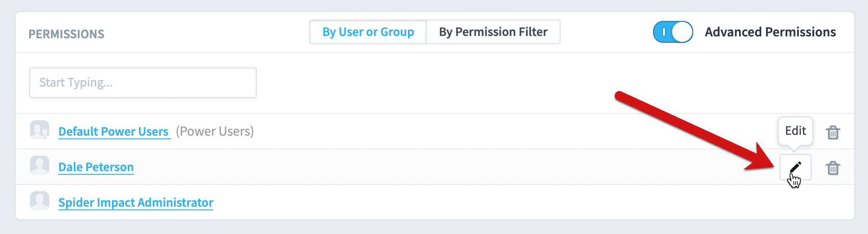
Task: Delete Default Power Users with trash icon
Action: coord(833,132)
